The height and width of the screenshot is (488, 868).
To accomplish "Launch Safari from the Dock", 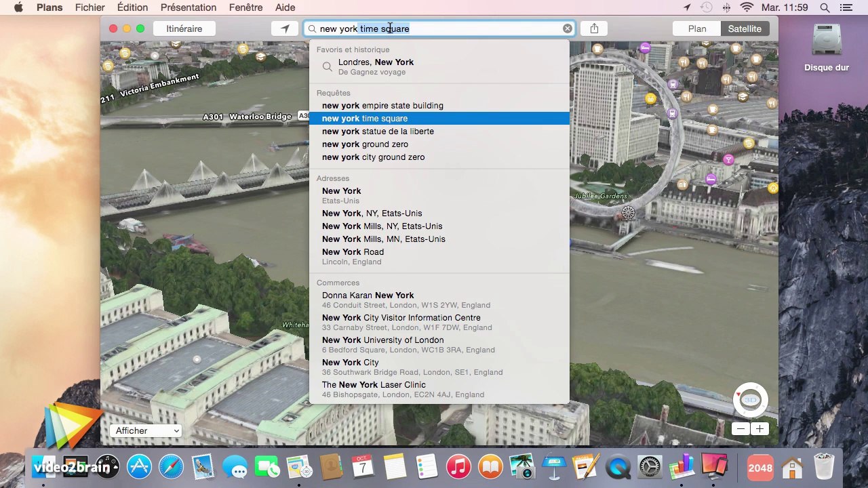I will pos(172,467).
